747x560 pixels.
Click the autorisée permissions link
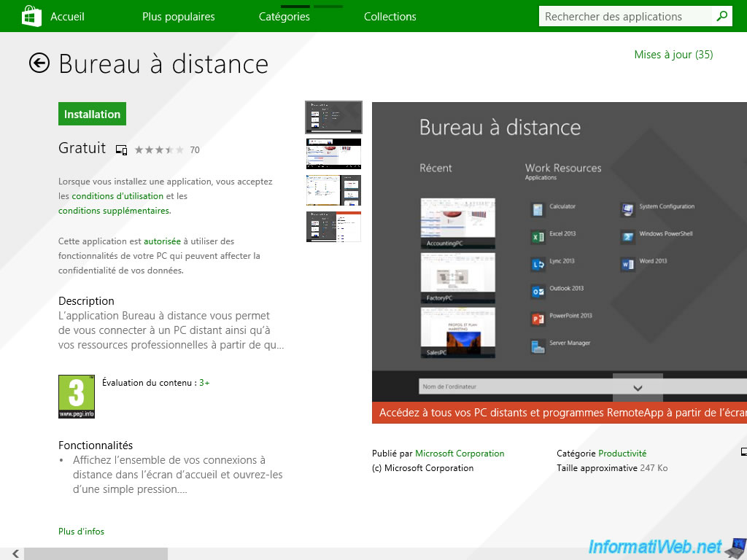[163, 241]
